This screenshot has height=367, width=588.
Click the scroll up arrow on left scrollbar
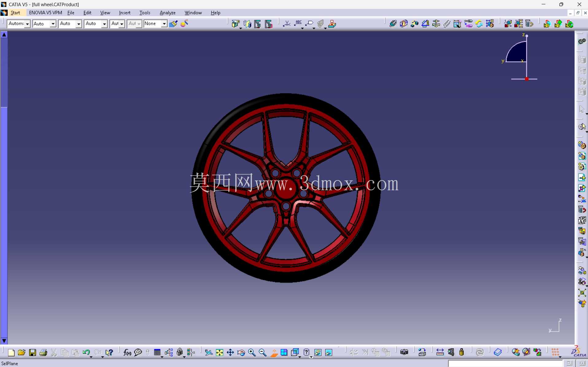[4, 35]
